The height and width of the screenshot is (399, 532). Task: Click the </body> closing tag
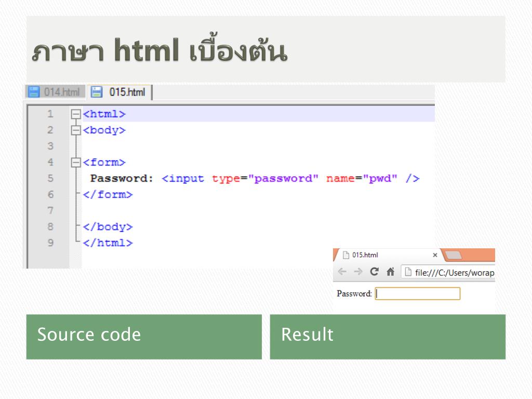coord(108,227)
